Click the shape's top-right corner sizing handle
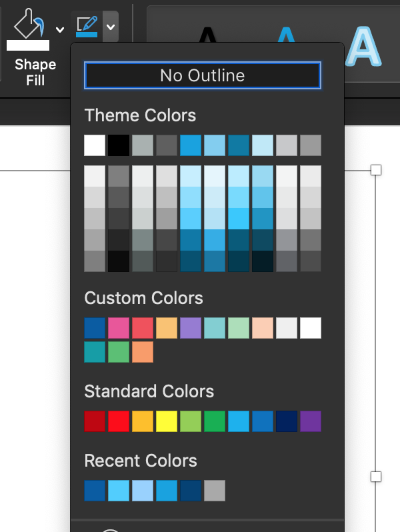The image size is (400, 532). 376,170
